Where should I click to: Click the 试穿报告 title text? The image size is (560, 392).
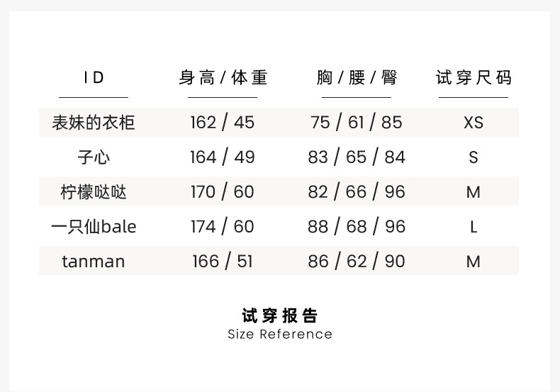pyautogui.click(x=280, y=315)
